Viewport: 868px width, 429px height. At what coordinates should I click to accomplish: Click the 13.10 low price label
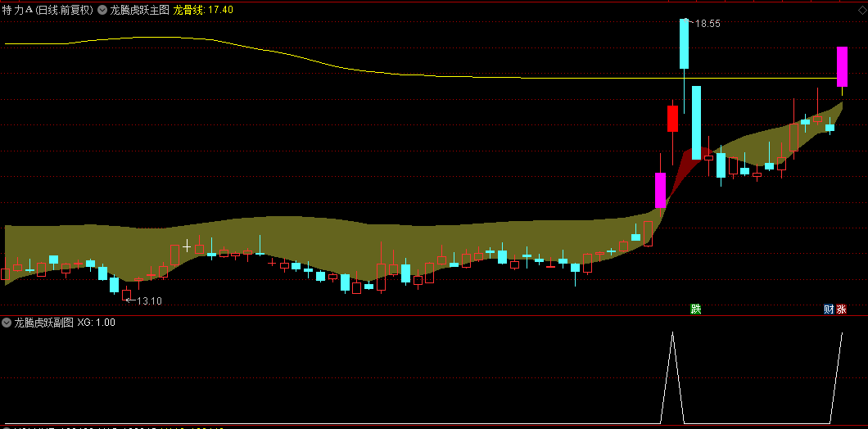[x=150, y=301]
